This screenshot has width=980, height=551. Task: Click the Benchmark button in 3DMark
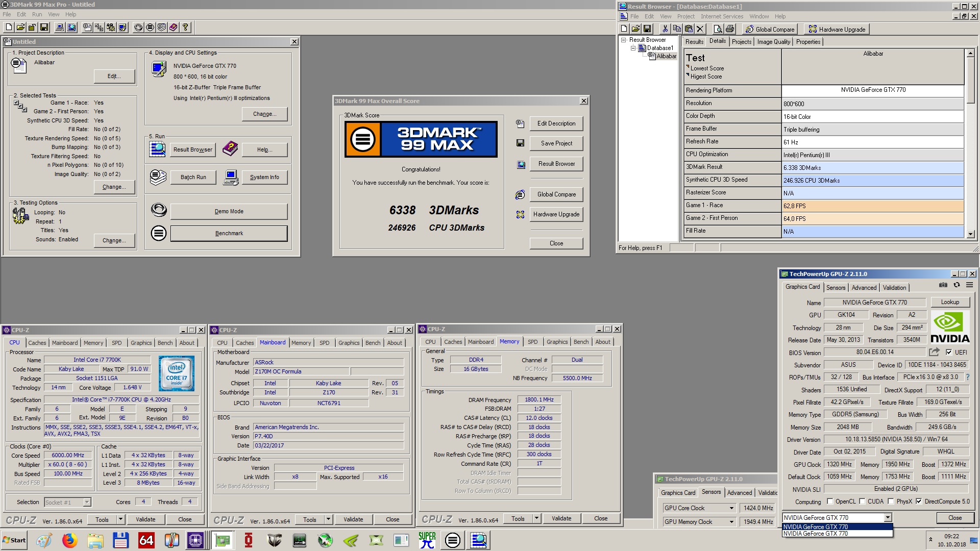click(x=229, y=233)
